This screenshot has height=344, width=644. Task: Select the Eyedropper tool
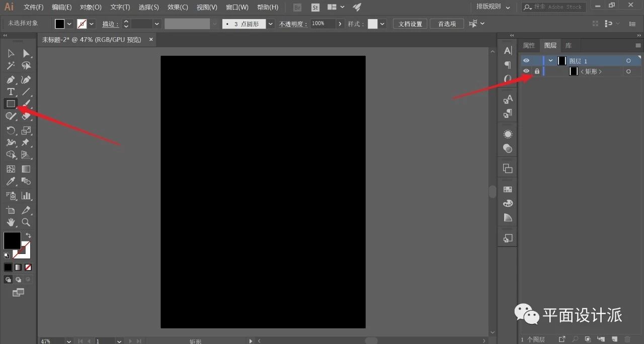tap(11, 182)
